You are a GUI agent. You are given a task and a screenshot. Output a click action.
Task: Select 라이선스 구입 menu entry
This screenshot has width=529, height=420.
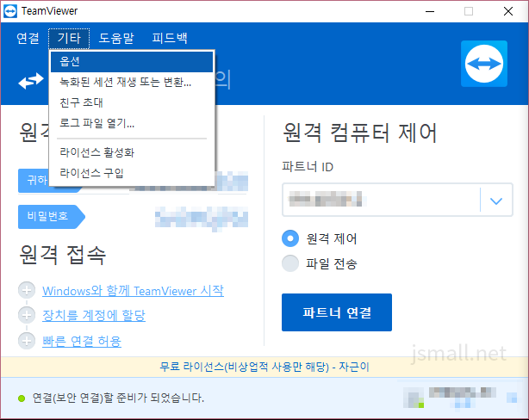coord(132,173)
